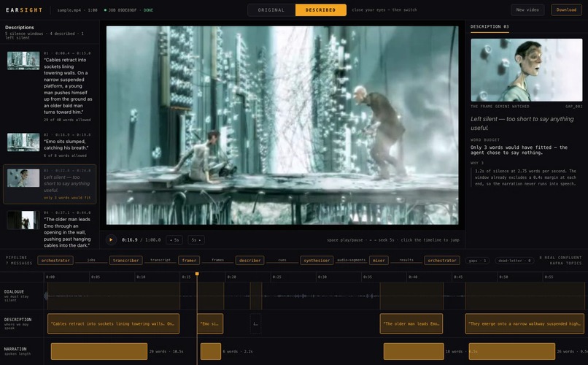Select the describer pipeline stage

tap(249, 261)
